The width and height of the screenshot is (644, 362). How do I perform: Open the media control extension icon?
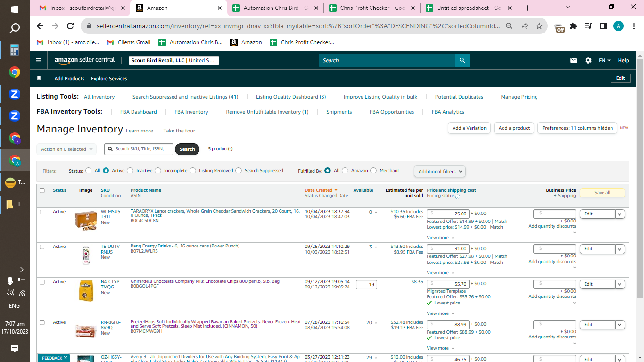pos(588,26)
